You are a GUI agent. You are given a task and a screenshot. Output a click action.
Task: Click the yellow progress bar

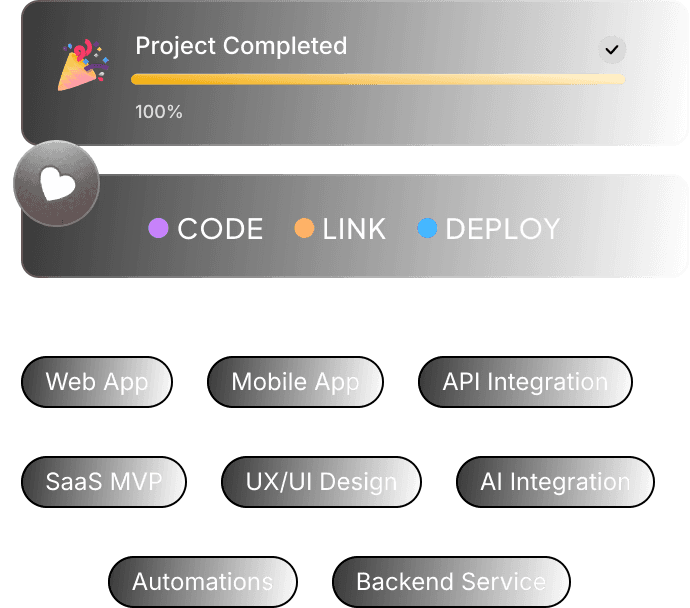click(x=378, y=79)
